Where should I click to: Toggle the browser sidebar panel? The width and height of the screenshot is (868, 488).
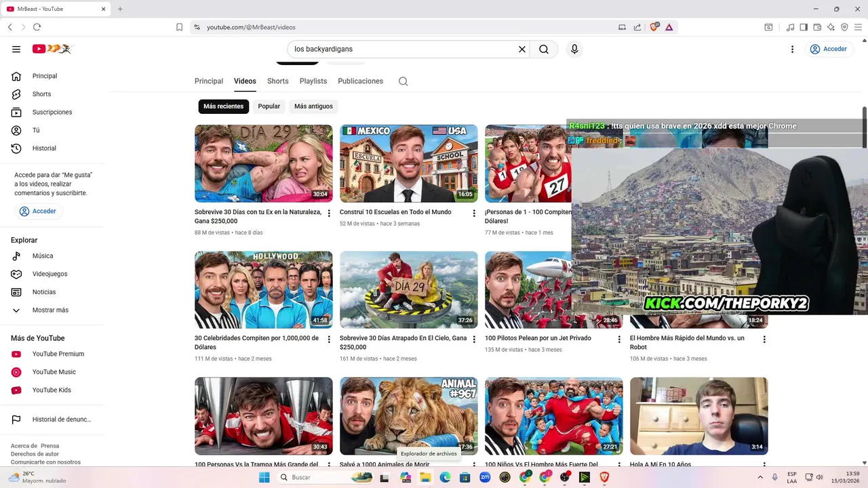coord(804,27)
